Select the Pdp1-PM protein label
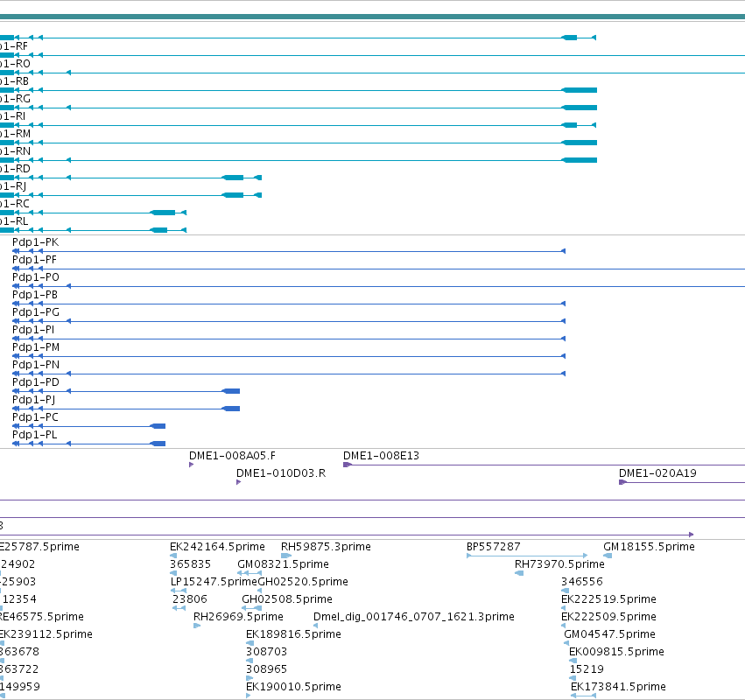Screen dimensions: 745x700 point(36,347)
